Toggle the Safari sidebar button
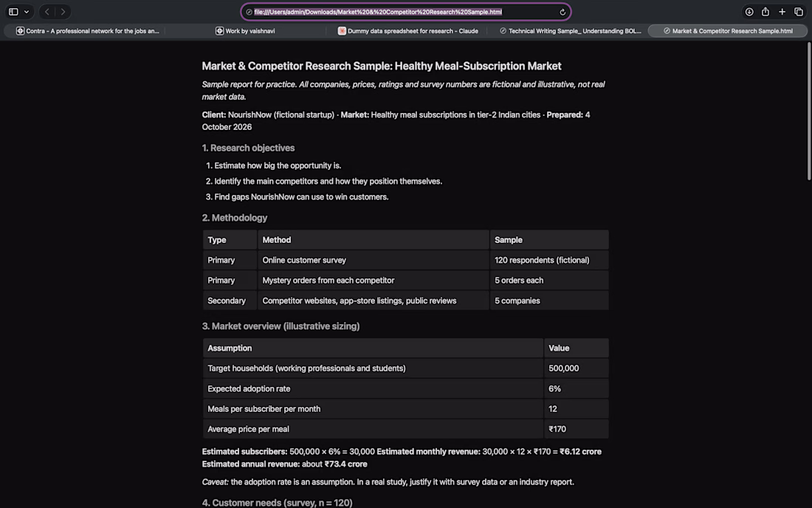The image size is (812, 508). [x=13, y=12]
